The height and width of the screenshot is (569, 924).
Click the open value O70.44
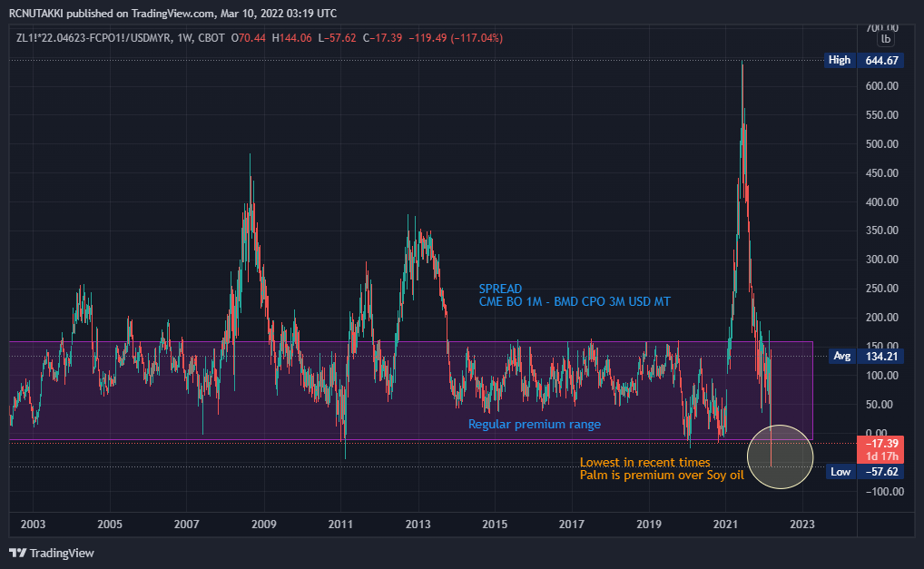coord(248,38)
